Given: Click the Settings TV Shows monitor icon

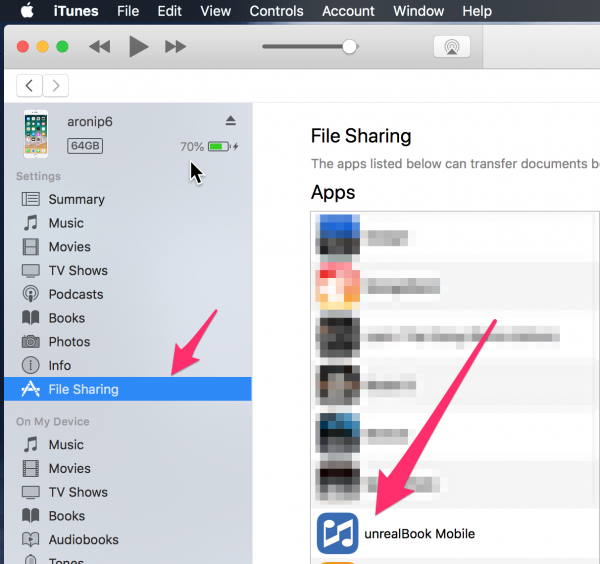Looking at the screenshot, I should point(31,271).
